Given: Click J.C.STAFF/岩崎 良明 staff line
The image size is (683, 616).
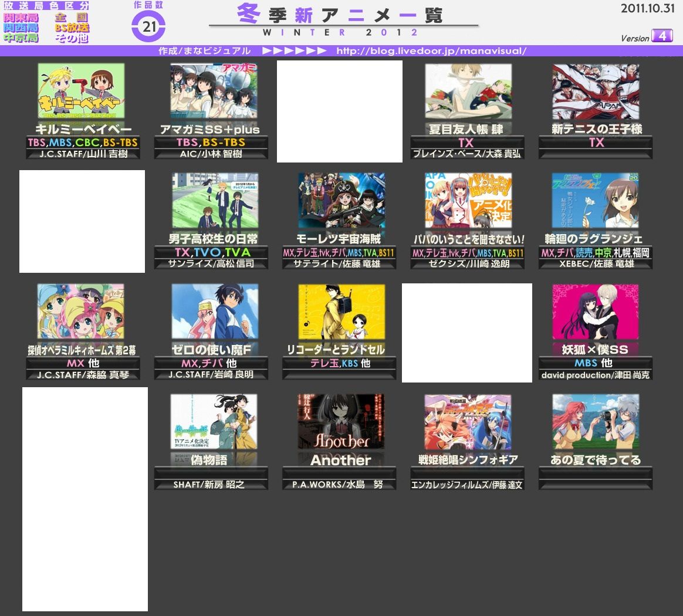Looking at the screenshot, I should 211,375.
